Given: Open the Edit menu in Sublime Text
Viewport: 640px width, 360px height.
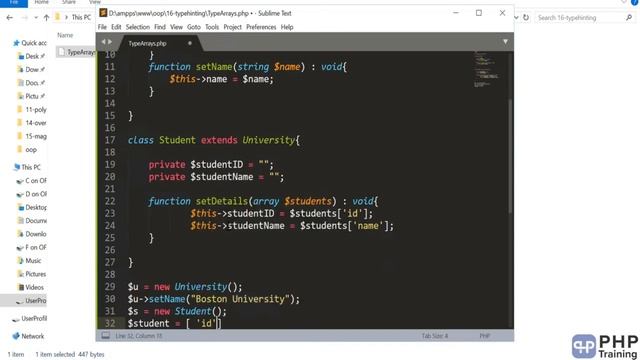Looking at the screenshot, I should tap(116, 27).
